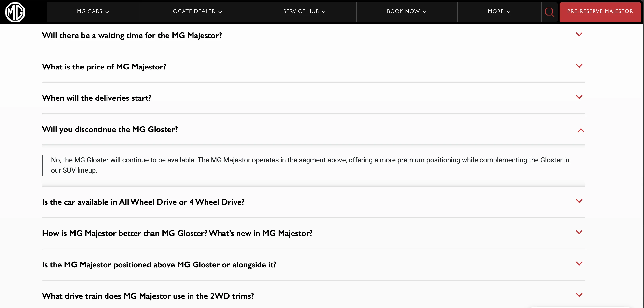Collapse 'Will you discontinue the MG Gloster?' title
This screenshot has width=644, height=308.
coord(110,129)
